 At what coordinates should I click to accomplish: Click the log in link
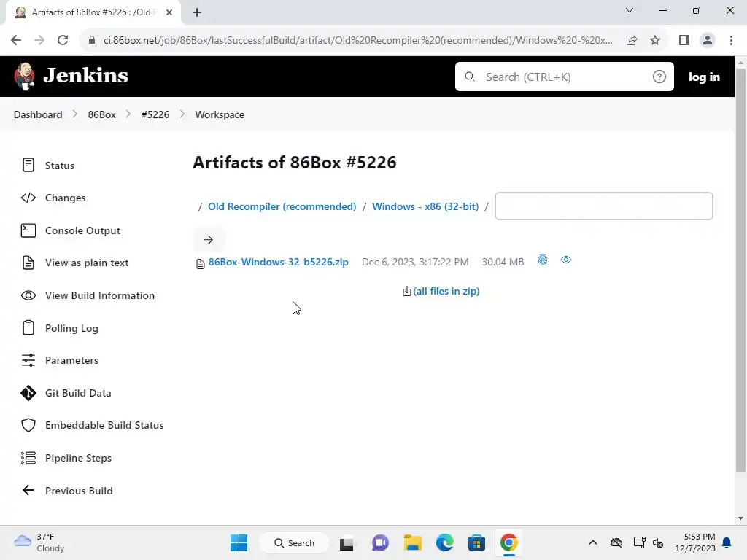click(704, 77)
